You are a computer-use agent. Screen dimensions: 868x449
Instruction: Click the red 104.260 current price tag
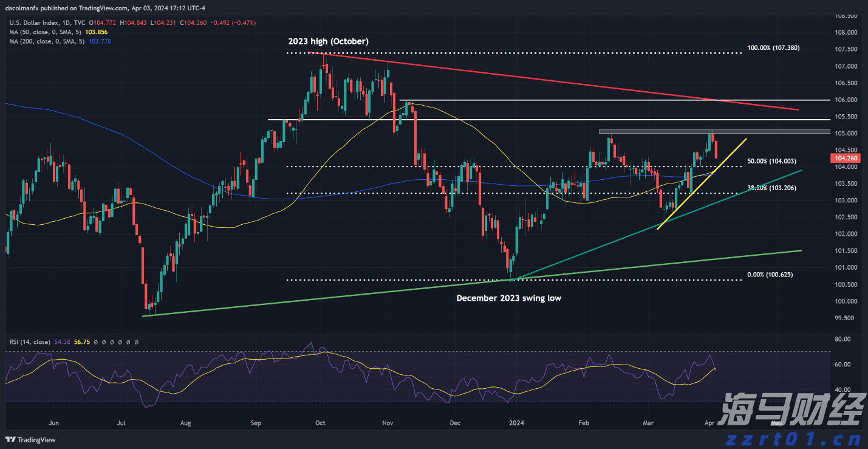pyautogui.click(x=845, y=158)
